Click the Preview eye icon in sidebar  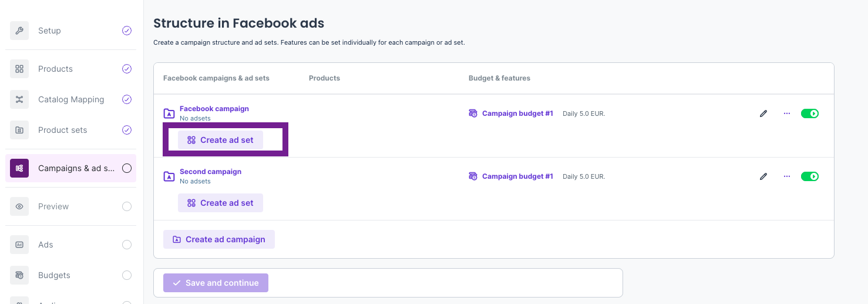pyautogui.click(x=19, y=206)
